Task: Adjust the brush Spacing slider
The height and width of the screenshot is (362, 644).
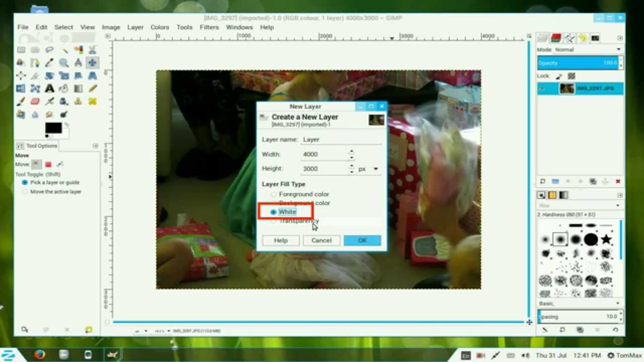Action: point(578,317)
